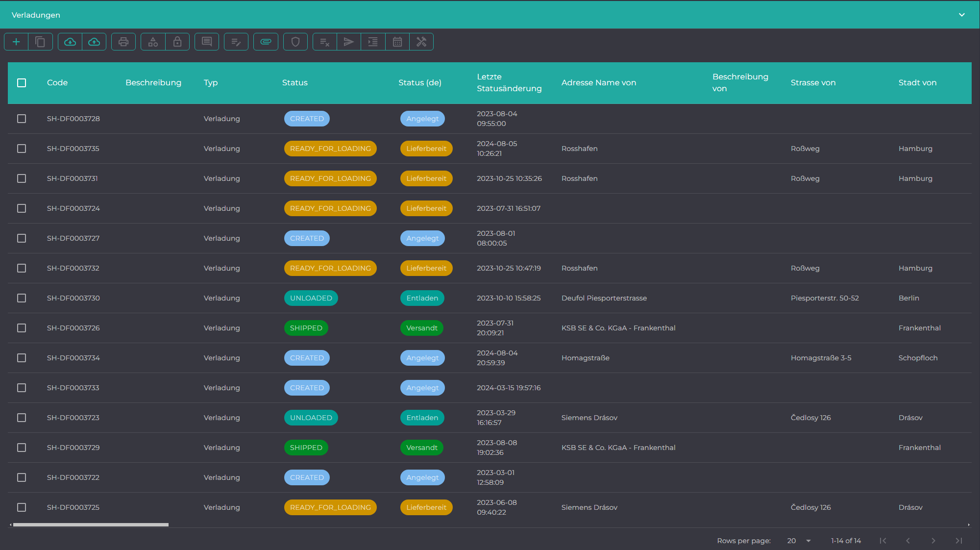
Task: Click the scrollbar right arrow
Action: tap(969, 525)
